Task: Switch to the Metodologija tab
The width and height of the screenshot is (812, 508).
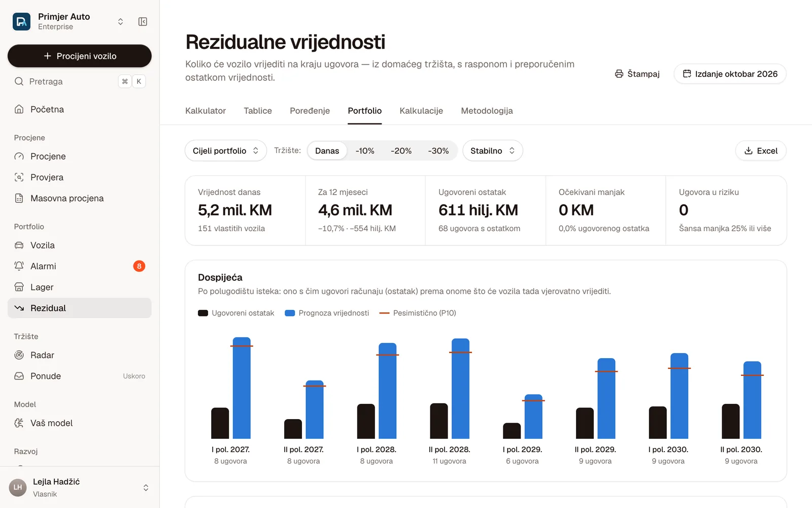Action: pyautogui.click(x=487, y=111)
